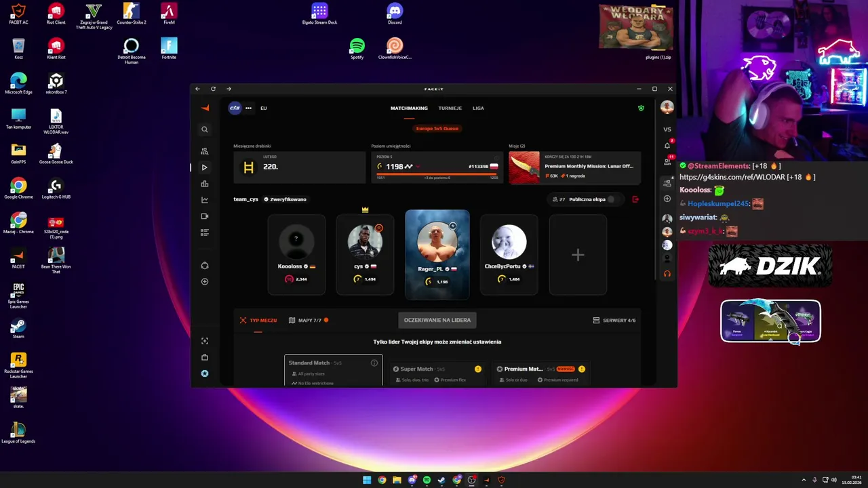Click profile avatar in top-right of FACEIT
This screenshot has width=868, height=488.
[x=667, y=108]
